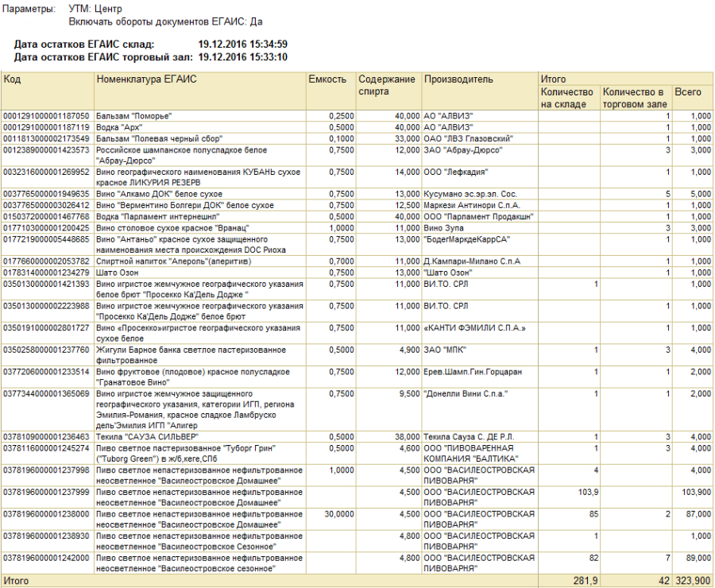
Task: Select code 0378196000001242000
Action: pyautogui.click(x=47, y=558)
